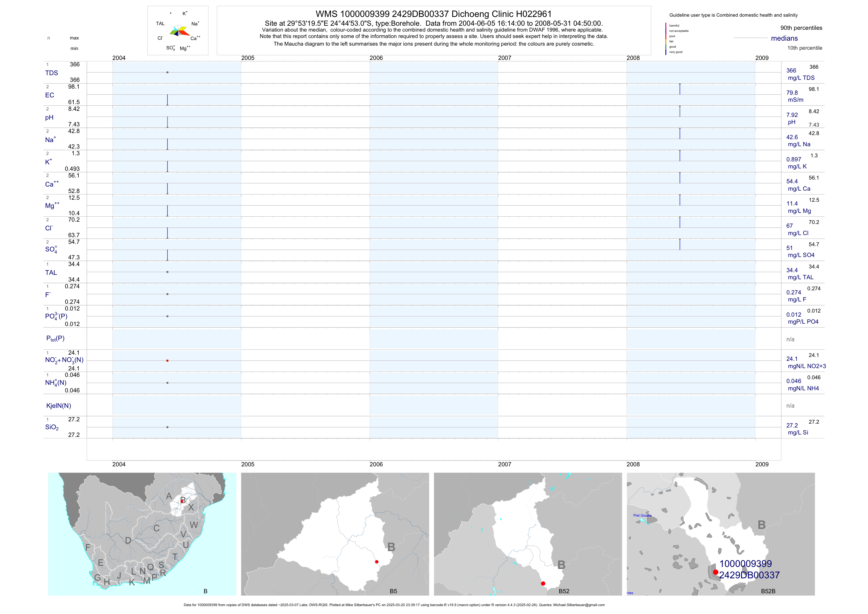Click the guideline colour scale bar legend
Image resolution: width=868 pixels, height=614 pixels.
click(x=666, y=39)
